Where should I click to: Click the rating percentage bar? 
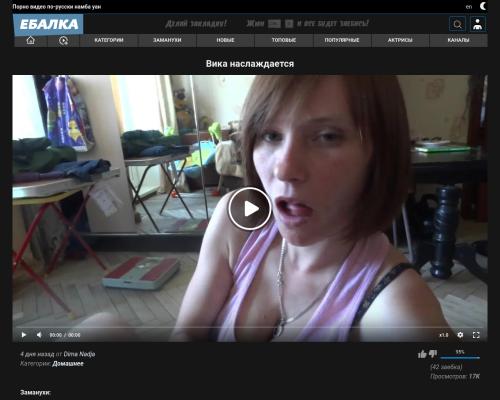(x=460, y=358)
